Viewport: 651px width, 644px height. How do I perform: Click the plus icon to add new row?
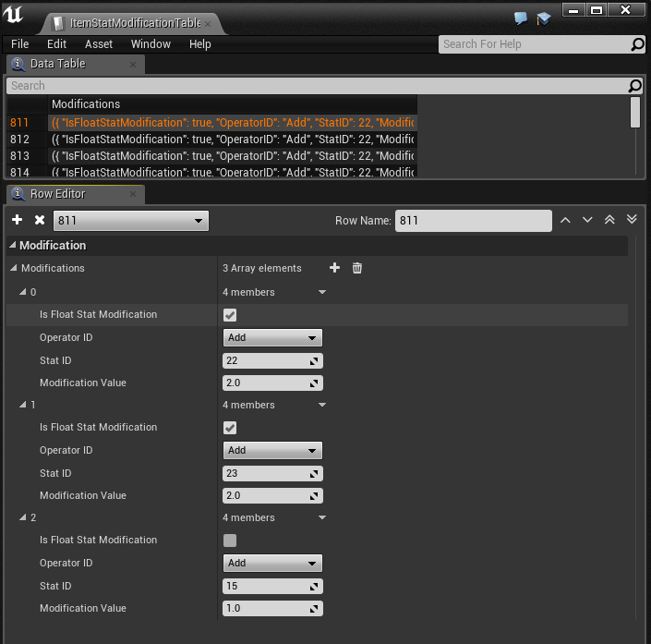18,220
